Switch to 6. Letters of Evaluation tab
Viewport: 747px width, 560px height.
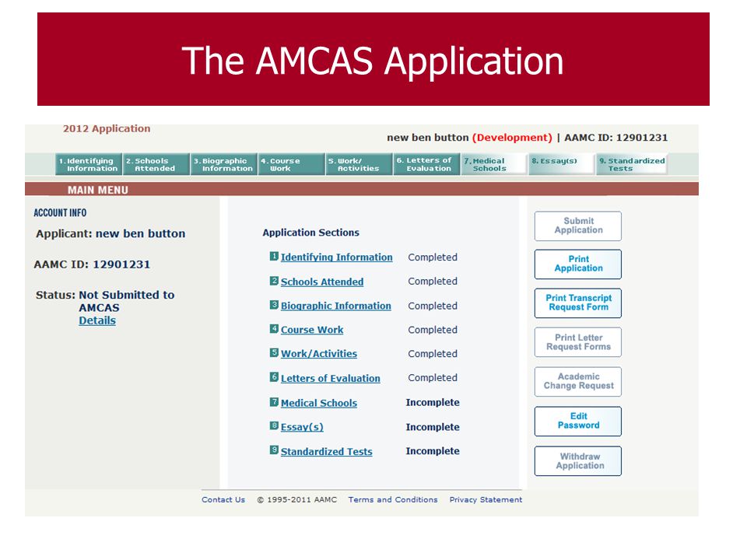[x=427, y=164]
